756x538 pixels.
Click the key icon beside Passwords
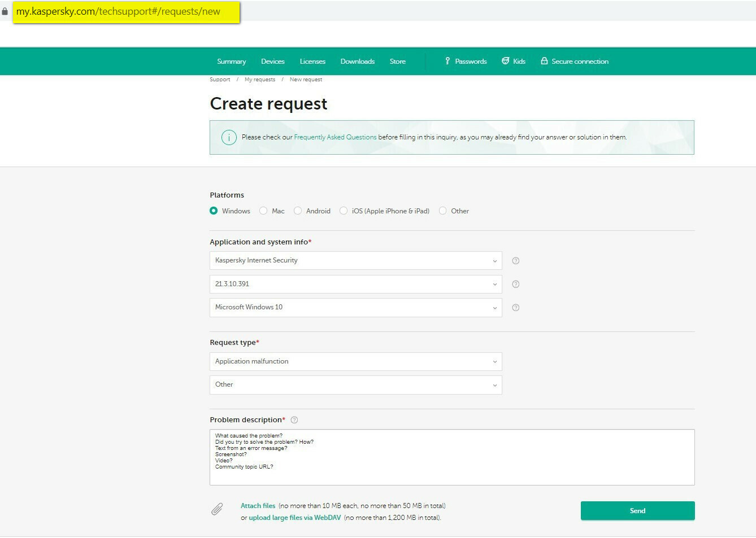tap(447, 61)
